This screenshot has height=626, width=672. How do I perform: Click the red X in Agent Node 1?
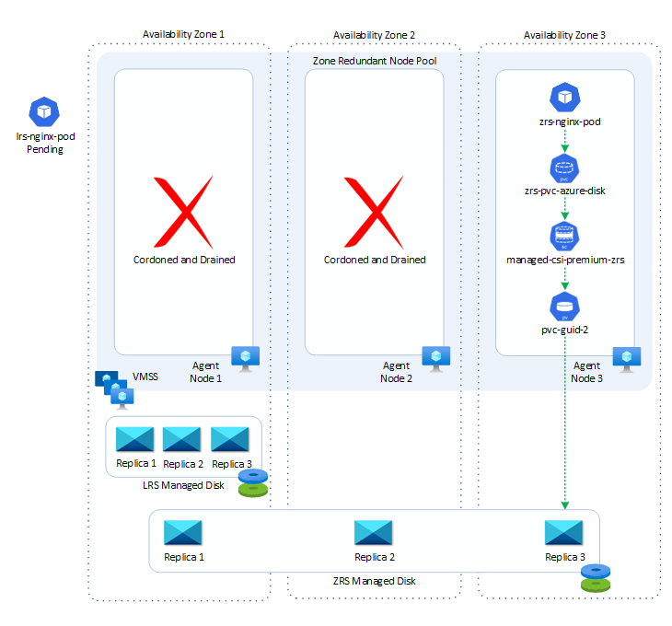(183, 212)
